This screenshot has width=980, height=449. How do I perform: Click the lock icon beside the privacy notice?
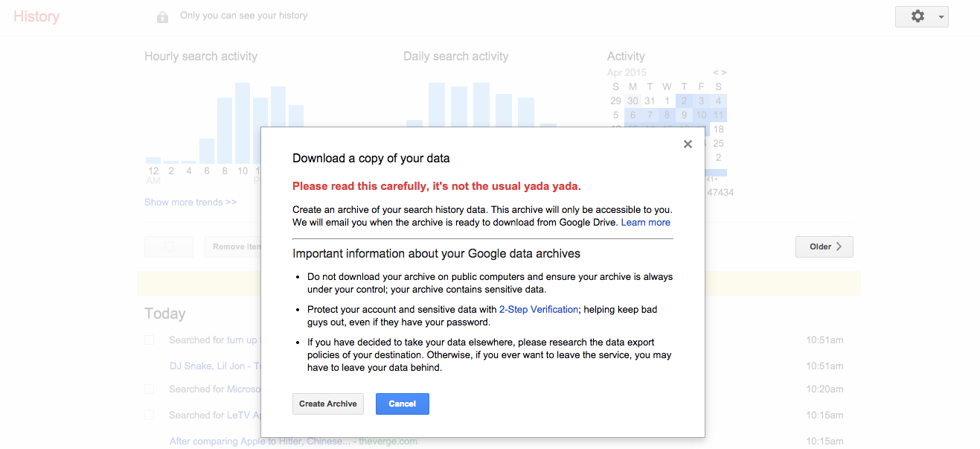(162, 16)
